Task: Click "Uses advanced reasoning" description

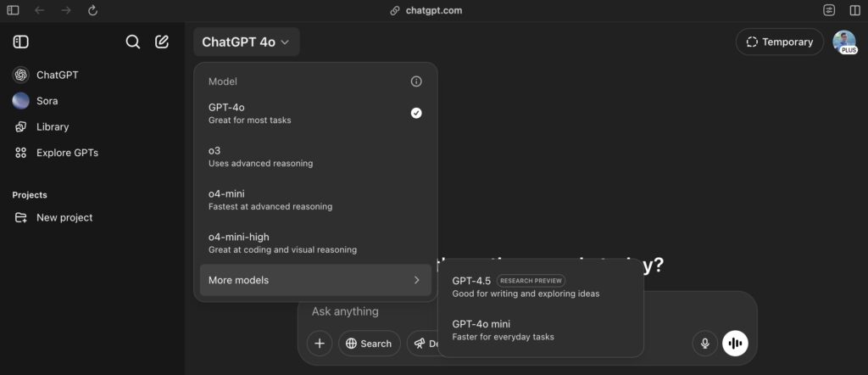Action: 261,164
